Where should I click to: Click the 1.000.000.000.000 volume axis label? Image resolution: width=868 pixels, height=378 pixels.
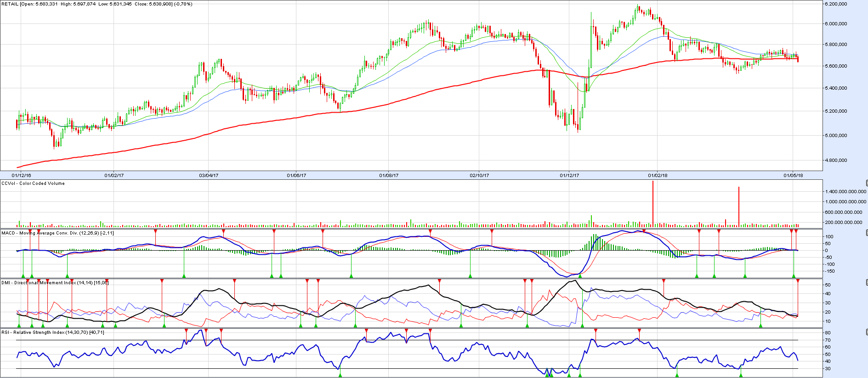coord(845,201)
